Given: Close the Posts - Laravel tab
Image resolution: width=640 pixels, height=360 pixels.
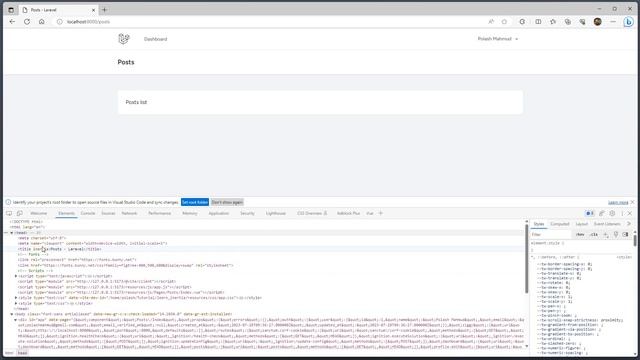Looking at the screenshot, I should 93,9.
